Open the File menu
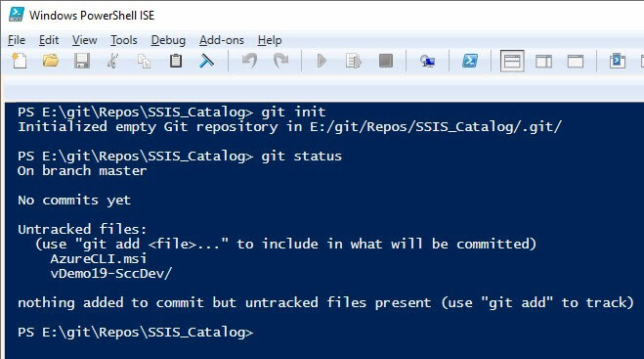The image size is (644, 359). [17, 40]
